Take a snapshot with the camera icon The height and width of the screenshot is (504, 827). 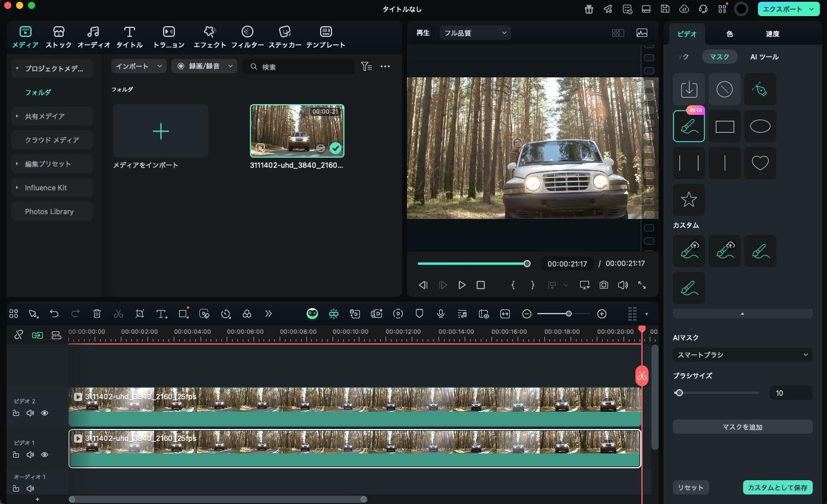pos(604,285)
